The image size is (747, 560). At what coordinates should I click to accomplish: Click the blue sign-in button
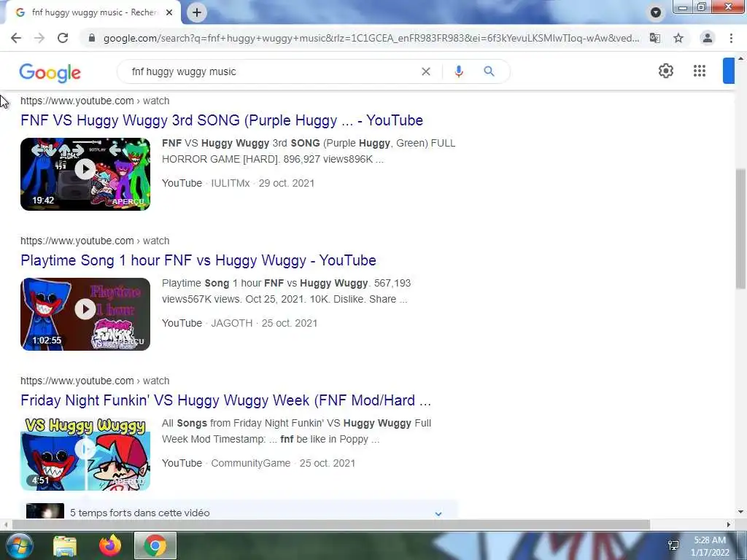click(x=729, y=71)
